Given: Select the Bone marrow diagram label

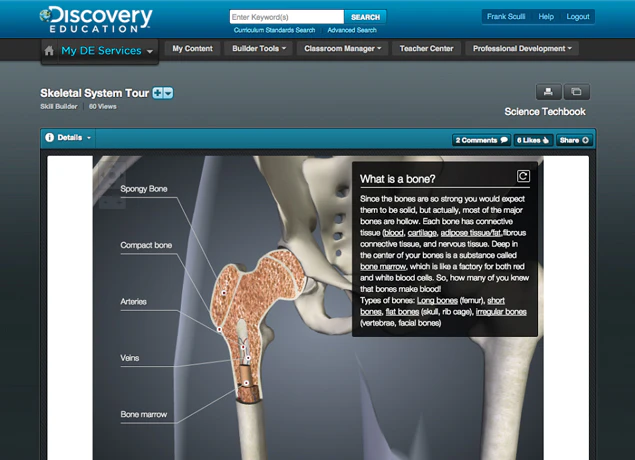Looking at the screenshot, I should point(144,414).
